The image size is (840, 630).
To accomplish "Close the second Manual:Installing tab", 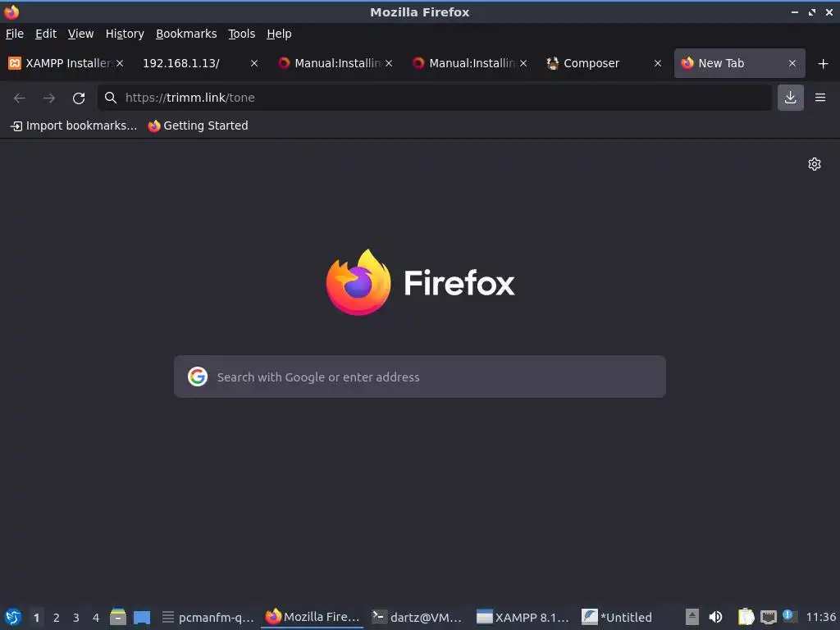I will [523, 63].
